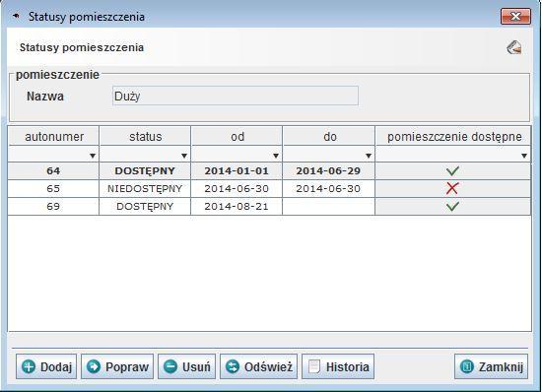
Task: Click the DOSTĘPNY cell in row 69
Action: 145,206
